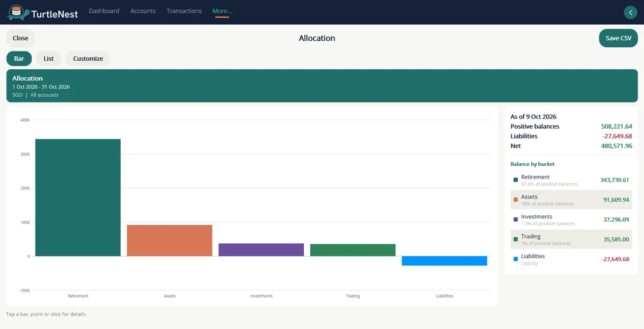This screenshot has height=329, width=644.
Task: Click the Trading green legend swatch
Action: pos(516,239)
